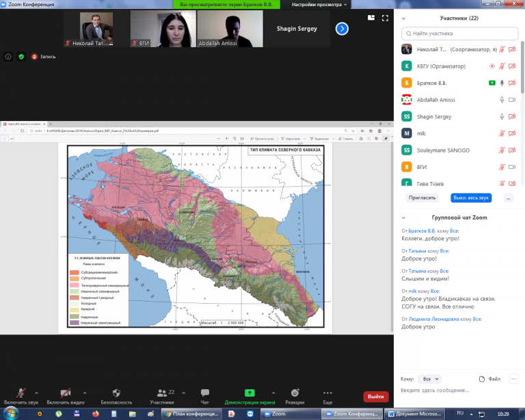The width and height of the screenshot is (525, 420).
Task: Open the Реакции reactions menu
Action: pyautogui.click(x=295, y=396)
